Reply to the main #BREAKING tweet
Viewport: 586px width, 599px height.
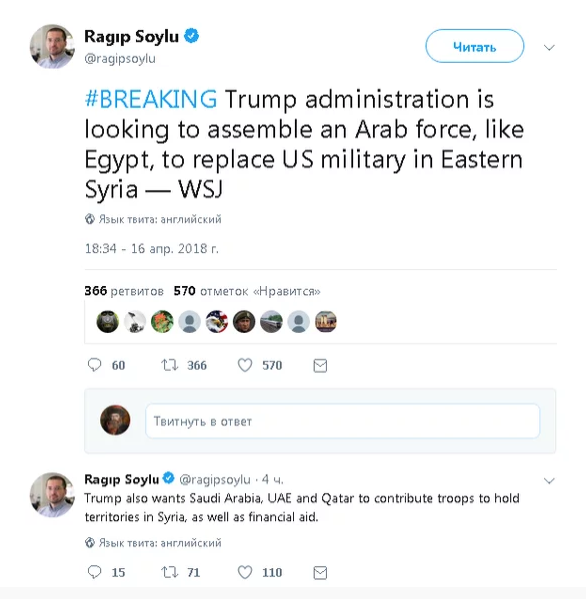94,365
